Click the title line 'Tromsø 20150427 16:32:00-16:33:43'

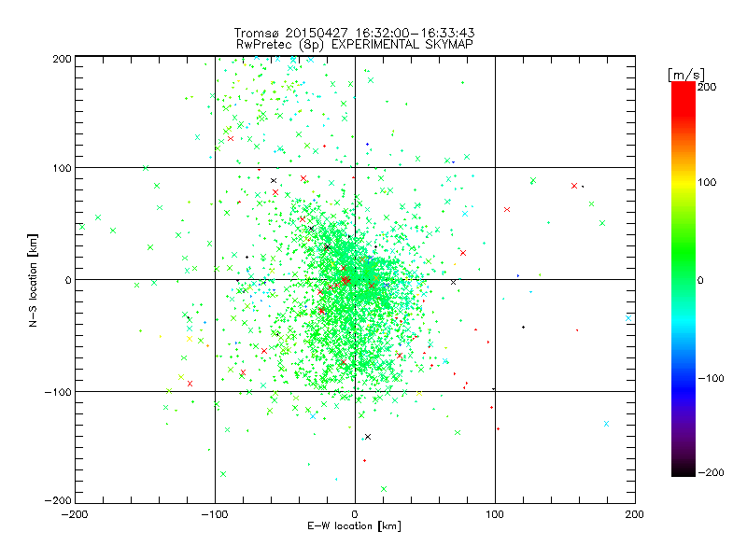[354, 33]
